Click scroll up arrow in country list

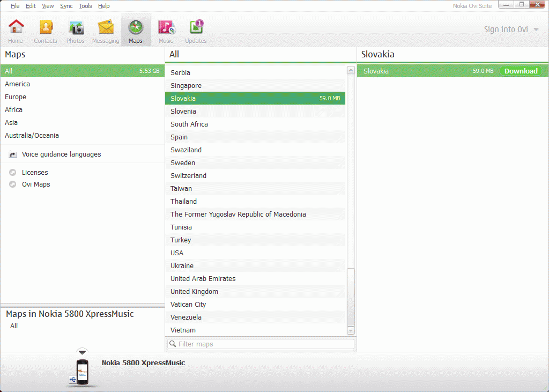[x=351, y=70]
